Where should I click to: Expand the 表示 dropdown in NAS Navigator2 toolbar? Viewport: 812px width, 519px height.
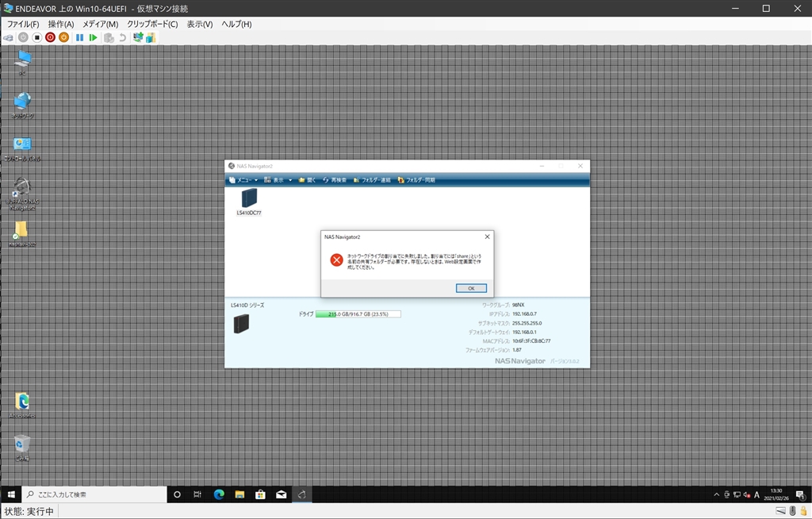pos(278,180)
